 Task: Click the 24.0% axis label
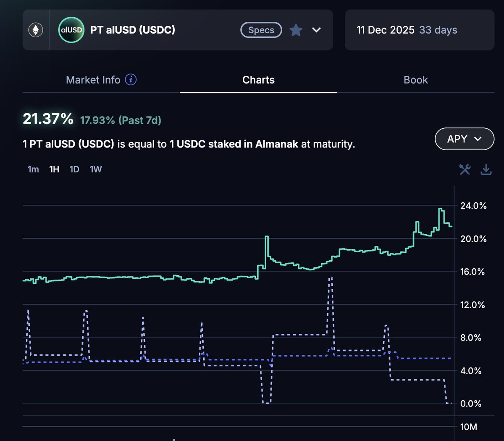pos(473,206)
